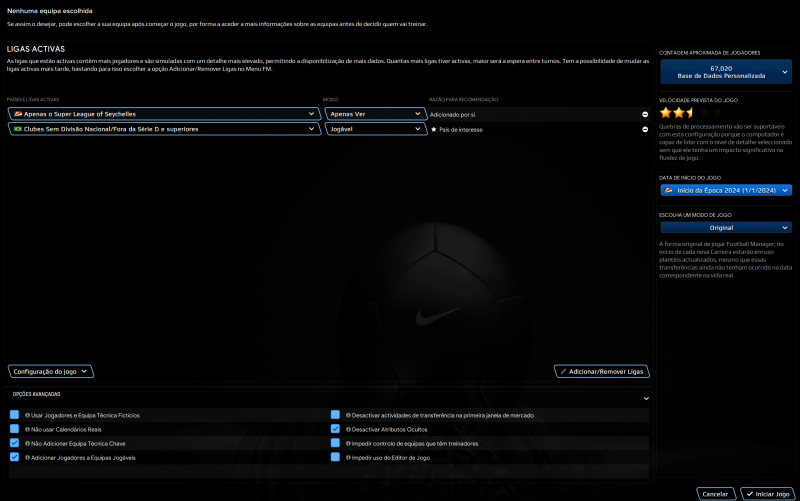Click Adicionar/Remover Ligas button
The height and width of the screenshot is (501, 800).
point(602,371)
